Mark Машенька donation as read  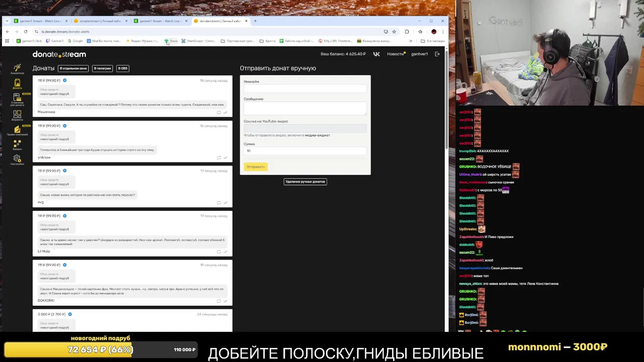(x=225, y=112)
